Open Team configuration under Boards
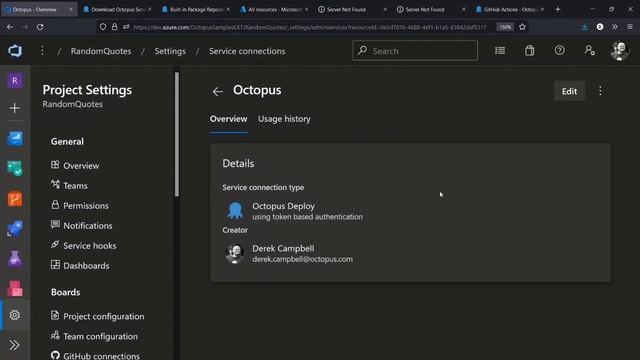Screen dimensions: 640x360 click(94, 336)
